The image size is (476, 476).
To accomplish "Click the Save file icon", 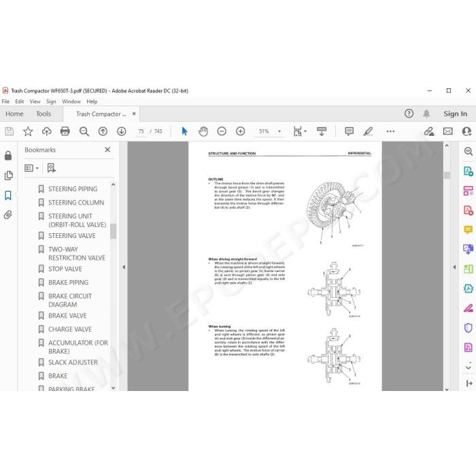I will click(9, 131).
